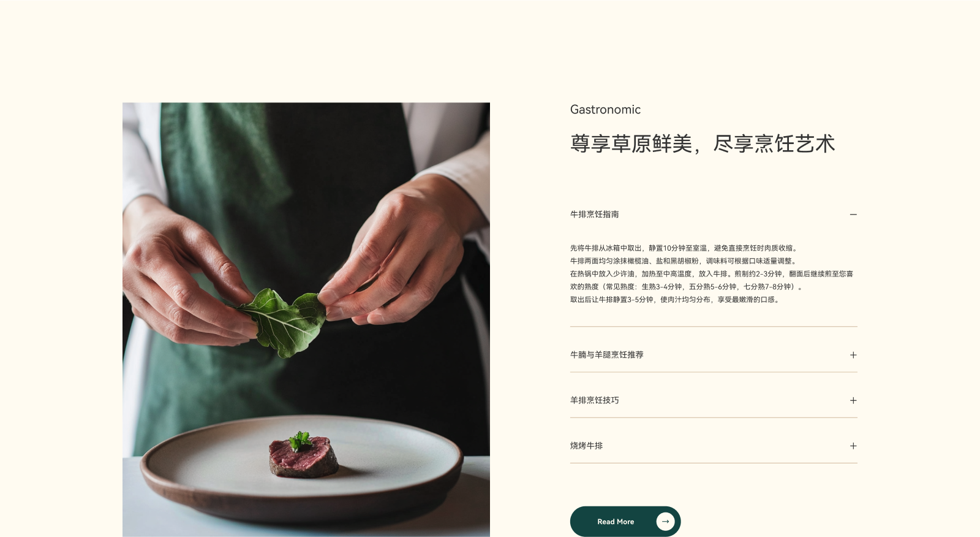Click the heading 尊享草原鲜美，尽享烹饪艺术
This screenshot has height=537, width=980.
[x=703, y=144]
